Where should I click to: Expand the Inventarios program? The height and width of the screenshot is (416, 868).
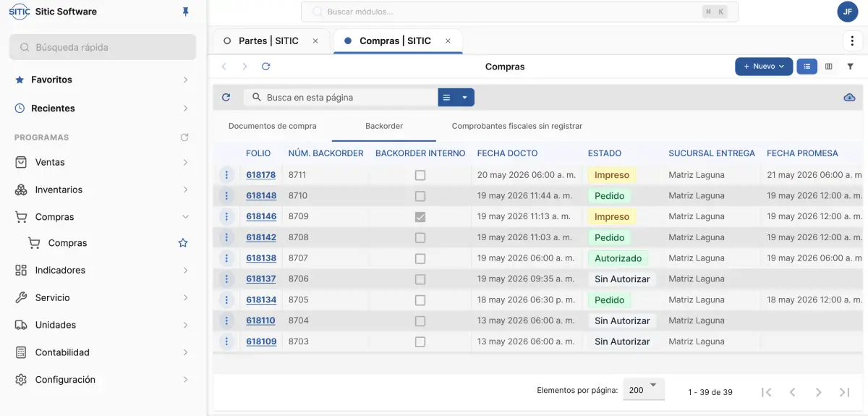[x=102, y=190]
